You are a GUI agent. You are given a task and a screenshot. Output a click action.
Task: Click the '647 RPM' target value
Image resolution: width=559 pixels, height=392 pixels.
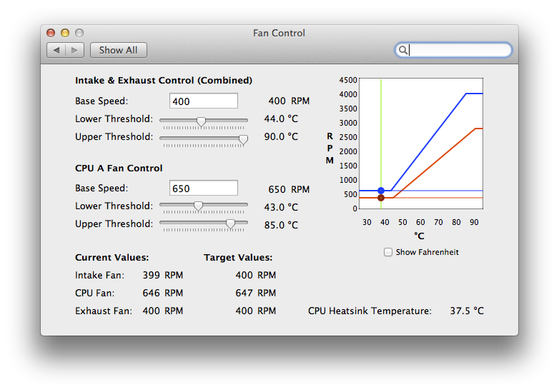tap(256, 293)
